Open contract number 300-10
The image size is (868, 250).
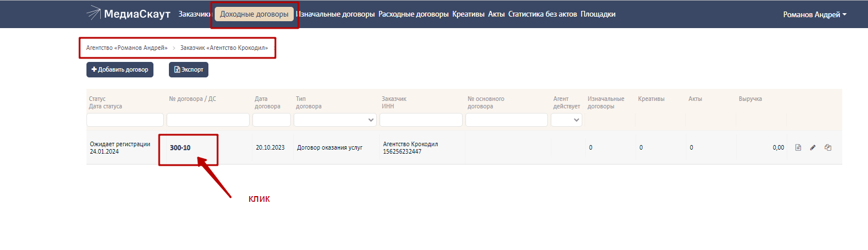180,148
